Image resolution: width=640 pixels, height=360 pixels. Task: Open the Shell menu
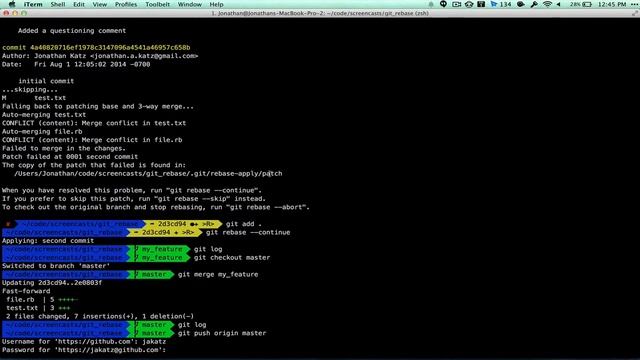click(58, 4)
